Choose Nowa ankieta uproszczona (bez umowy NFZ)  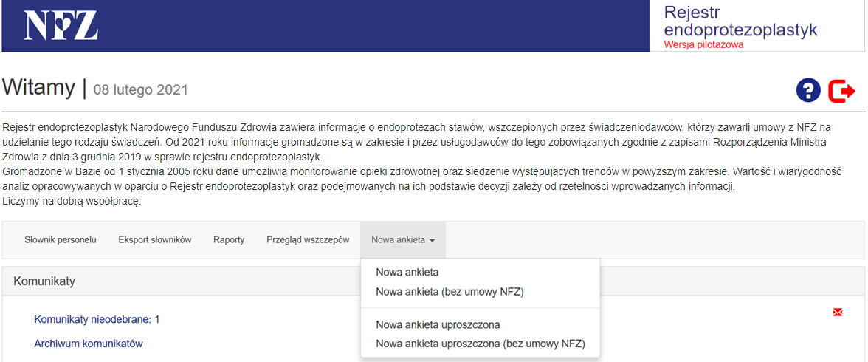tap(480, 344)
